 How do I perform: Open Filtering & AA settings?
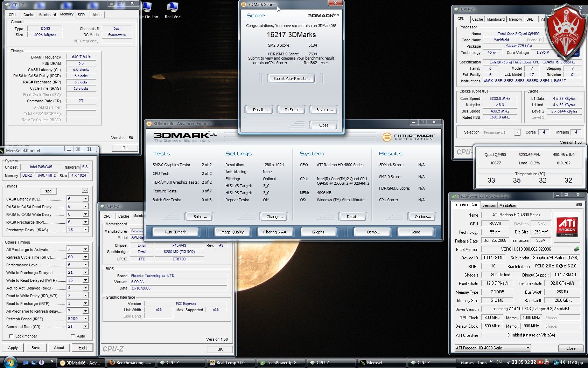[276, 232]
